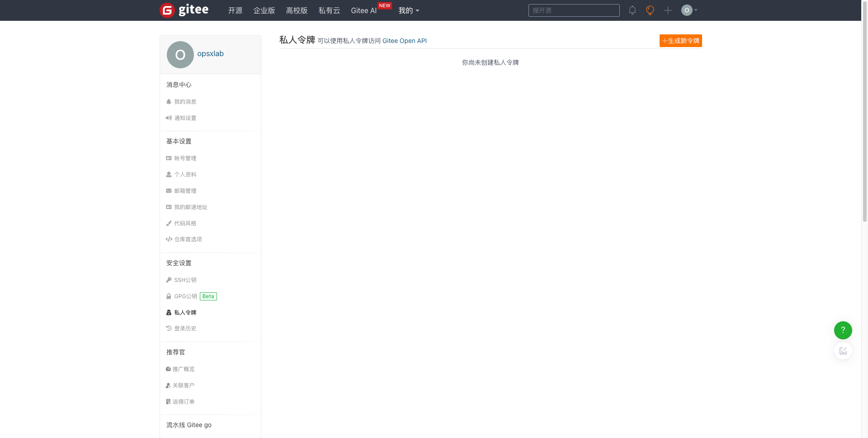Open SSH公钥 settings
Image resolution: width=868 pixels, height=438 pixels.
(185, 280)
